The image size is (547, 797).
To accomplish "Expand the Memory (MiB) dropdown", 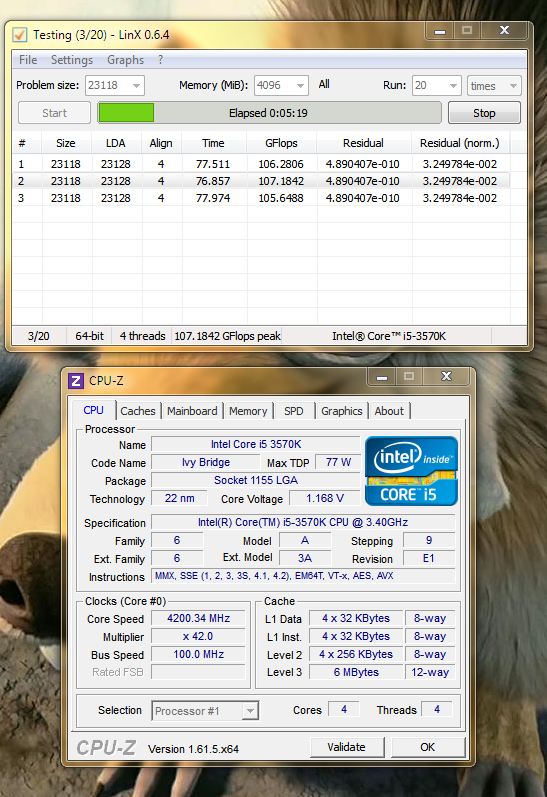I will [300, 85].
